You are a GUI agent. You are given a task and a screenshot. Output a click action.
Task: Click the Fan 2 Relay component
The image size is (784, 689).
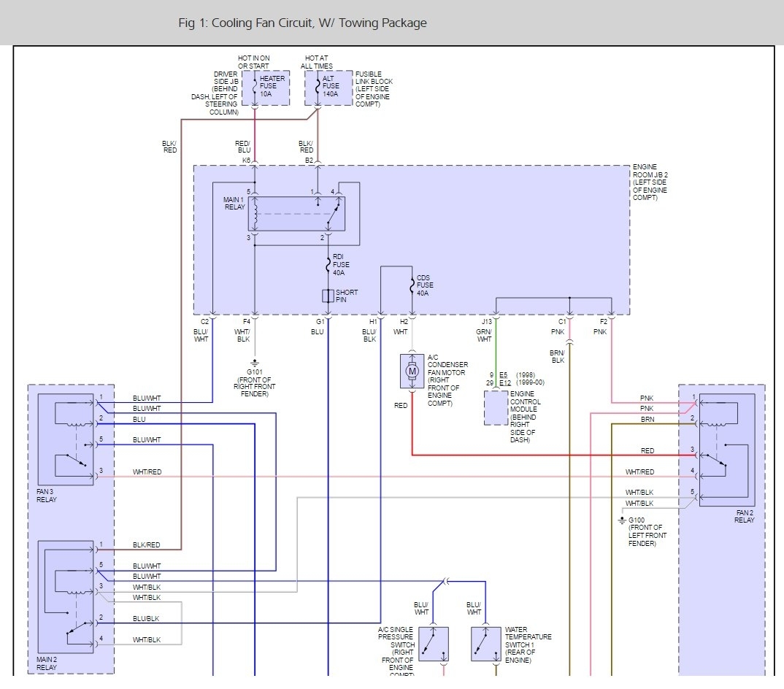click(726, 450)
